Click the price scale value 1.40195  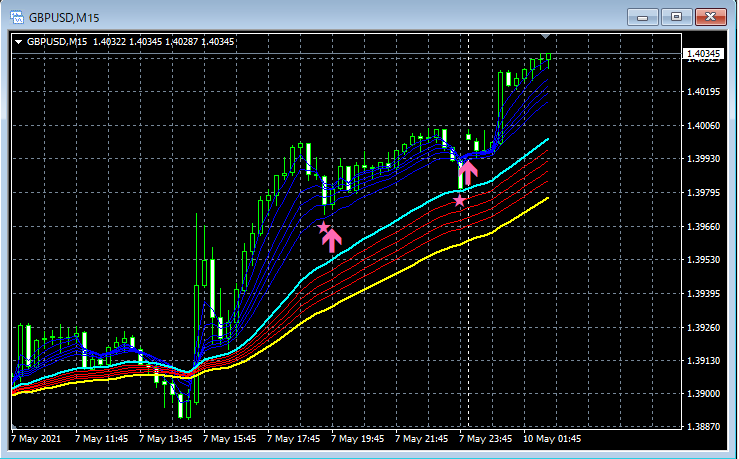(704, 91)
